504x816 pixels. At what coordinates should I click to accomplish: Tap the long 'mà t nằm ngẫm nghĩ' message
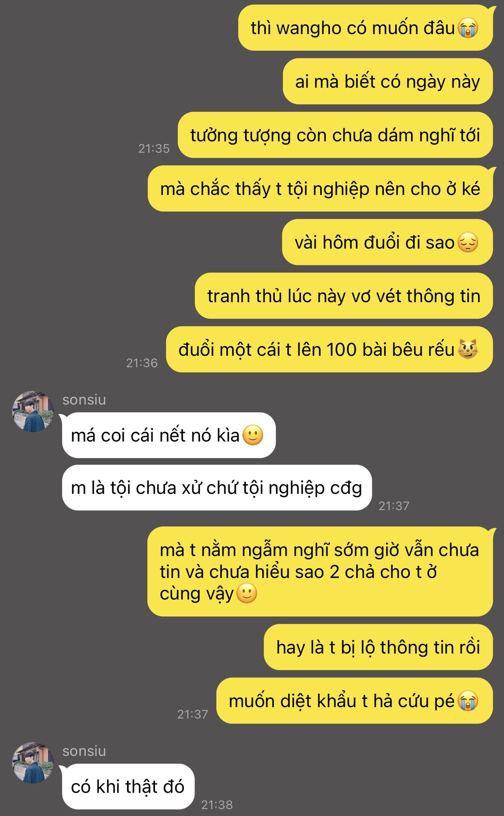coord(320,572)
